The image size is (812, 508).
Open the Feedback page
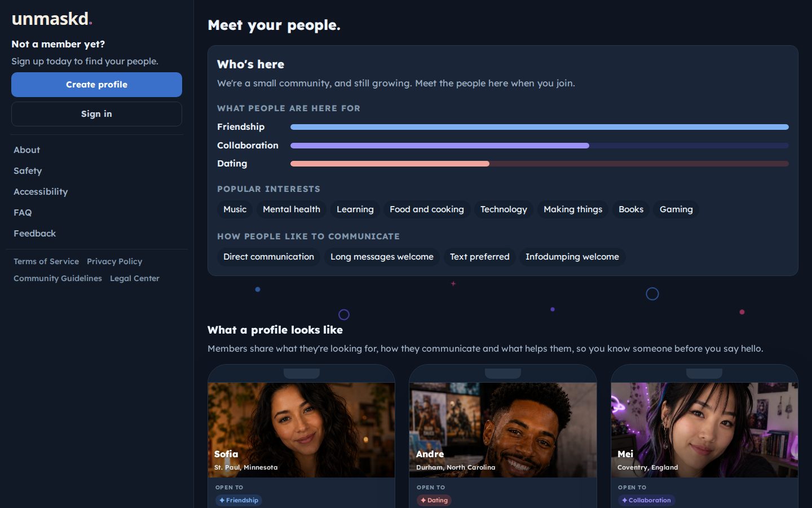[x=34, y=234]
